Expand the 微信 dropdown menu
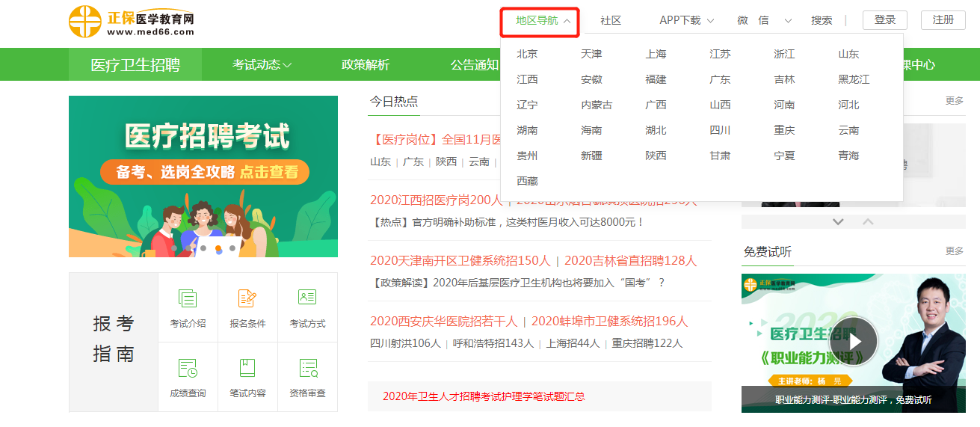 (763, 21)
